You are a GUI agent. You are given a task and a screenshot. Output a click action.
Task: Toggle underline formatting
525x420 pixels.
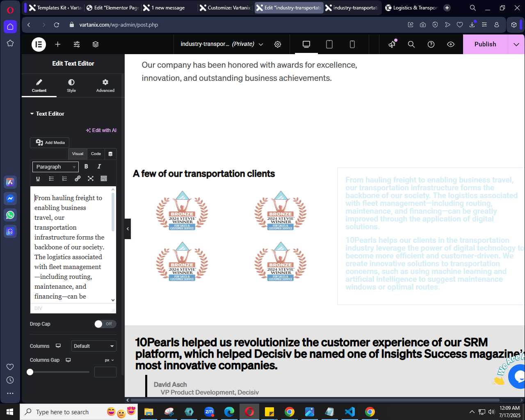coord(38,178)
